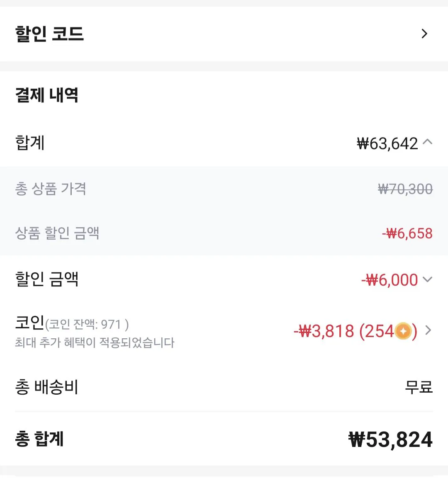Click the gold coin icon
Image resolution: width=448 pixels, height=478 pixels.
(x=403, y=331)
